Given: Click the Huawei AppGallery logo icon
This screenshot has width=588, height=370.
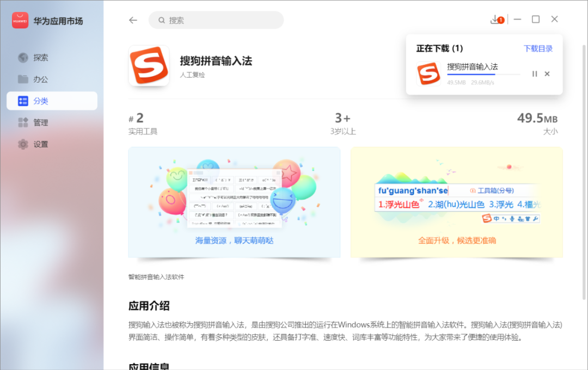Looking at the screenshot, I should point(20,20).
